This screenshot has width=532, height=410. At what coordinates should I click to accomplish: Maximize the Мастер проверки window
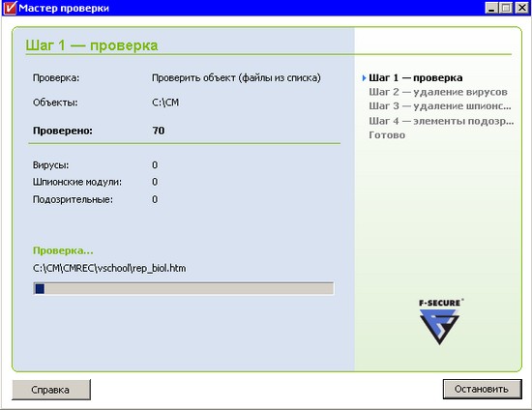[x=506, y=8]
